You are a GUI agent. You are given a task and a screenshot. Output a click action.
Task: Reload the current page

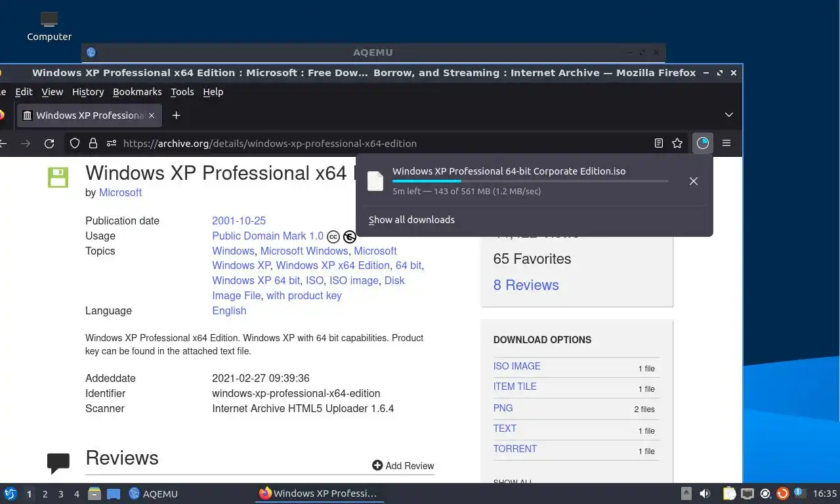(49, 143)
